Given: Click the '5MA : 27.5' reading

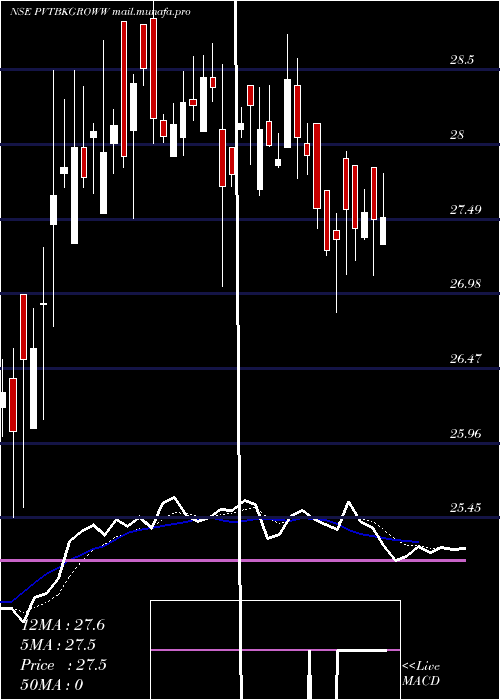Looking at the screenshot, I should (x=58, y=645).
